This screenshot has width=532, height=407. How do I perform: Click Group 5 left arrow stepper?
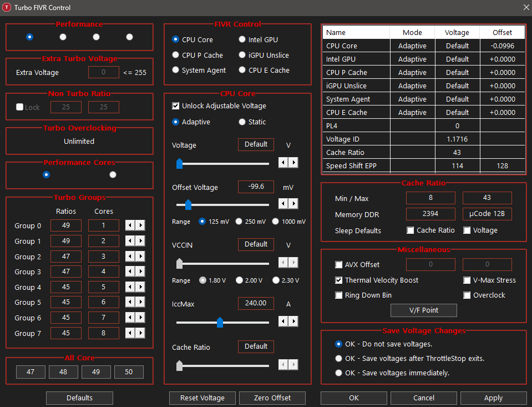click(130, 302)
